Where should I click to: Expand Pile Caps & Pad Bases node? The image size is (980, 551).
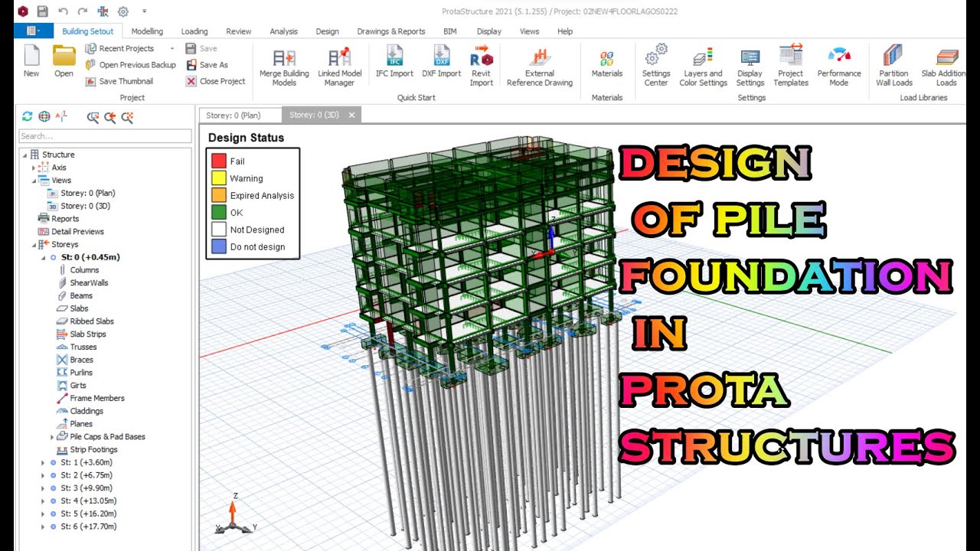52,437
